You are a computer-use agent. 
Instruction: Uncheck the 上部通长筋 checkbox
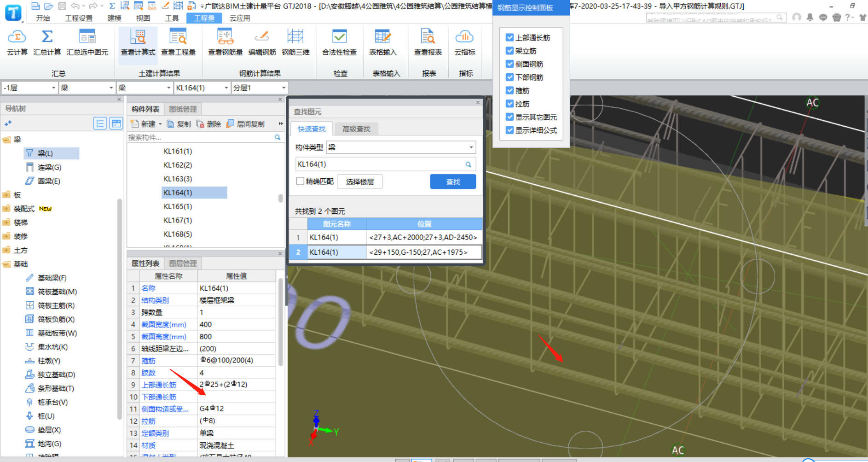coord(509,38)
